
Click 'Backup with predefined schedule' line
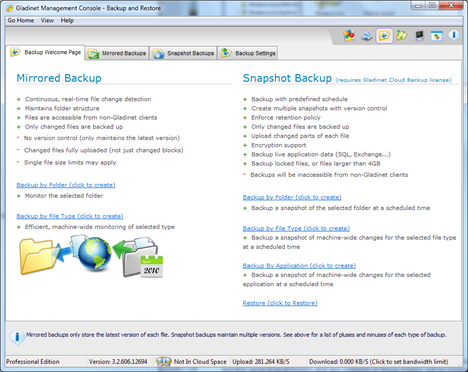point(299,99)
